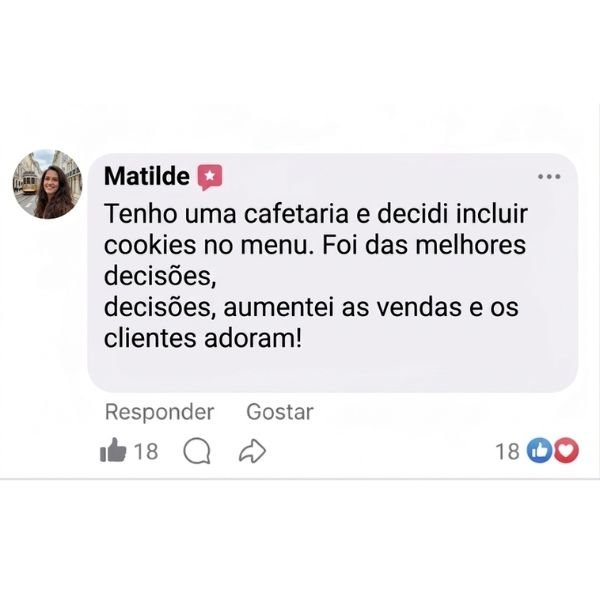Open comments via the speech bubble icon

197,451
